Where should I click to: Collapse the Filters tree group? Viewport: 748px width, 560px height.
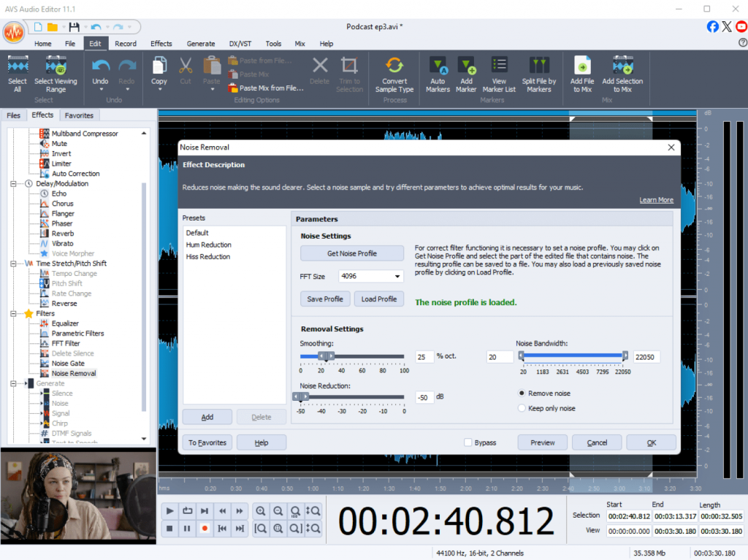pos(13,313)
